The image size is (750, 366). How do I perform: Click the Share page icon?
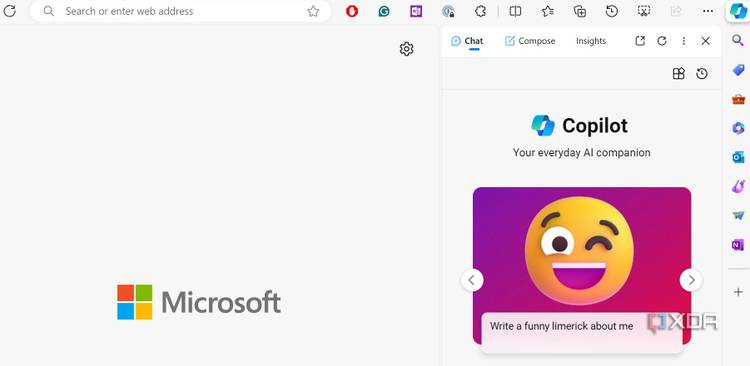pos(676,11)
